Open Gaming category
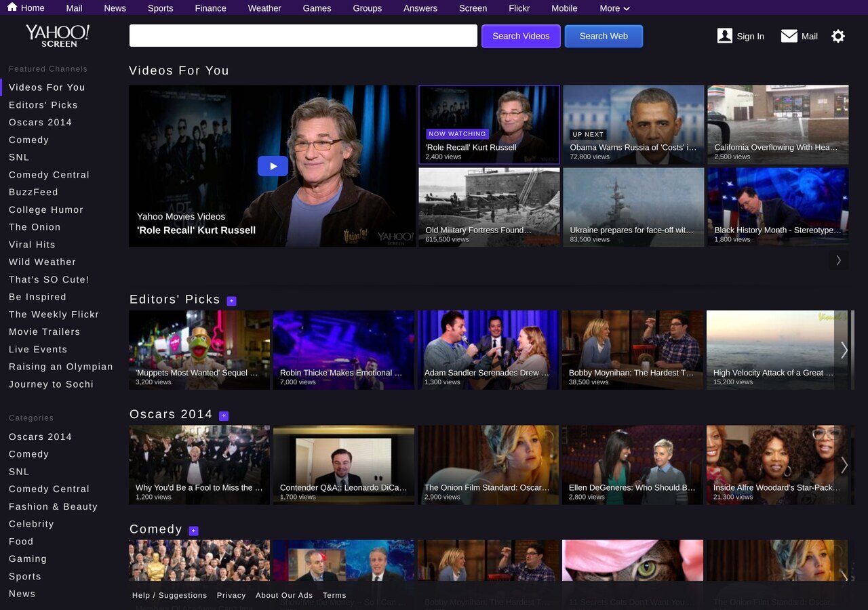This screenshot has height=610, width=868. (x=28, y=559)
